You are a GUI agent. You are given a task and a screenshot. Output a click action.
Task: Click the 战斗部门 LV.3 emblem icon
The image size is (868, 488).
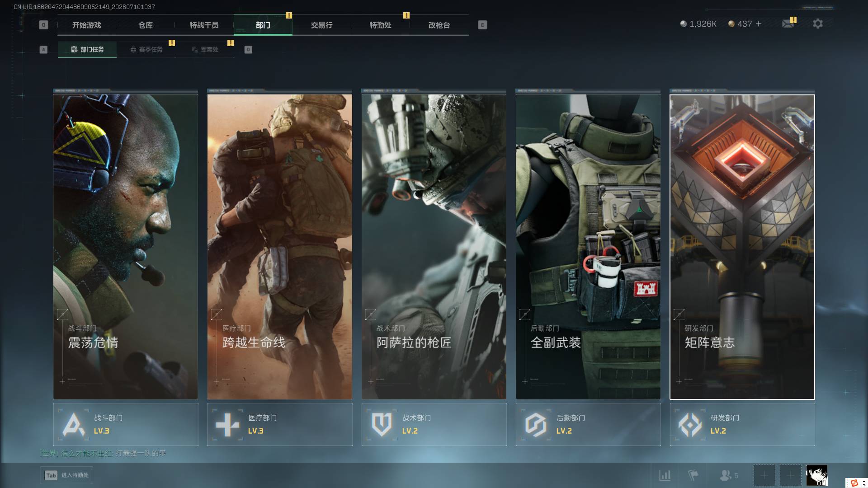(x=73, y=424)
